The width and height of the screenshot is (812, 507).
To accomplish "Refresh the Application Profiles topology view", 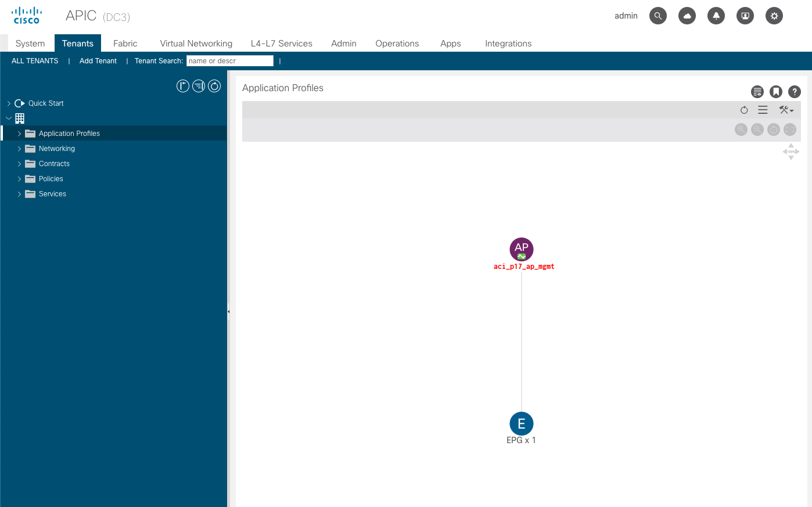I will (744, 110).
